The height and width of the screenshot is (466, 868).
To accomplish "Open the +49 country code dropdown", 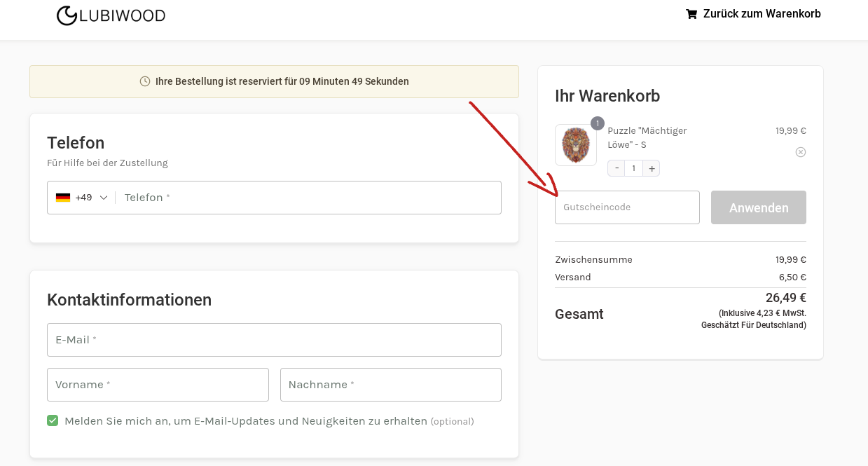I will 82,198.
